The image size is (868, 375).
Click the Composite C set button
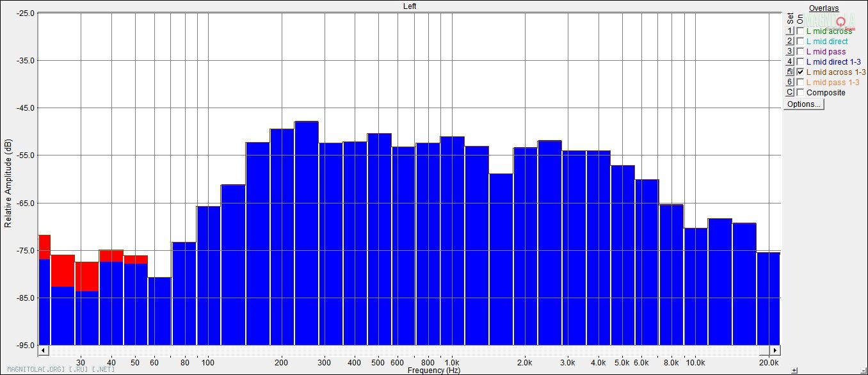point(790,93)
